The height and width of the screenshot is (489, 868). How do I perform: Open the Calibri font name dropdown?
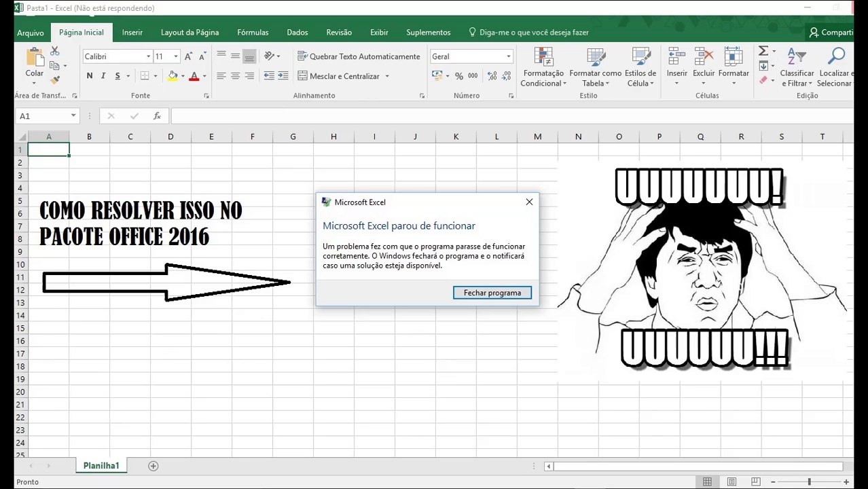coord(149,56)
